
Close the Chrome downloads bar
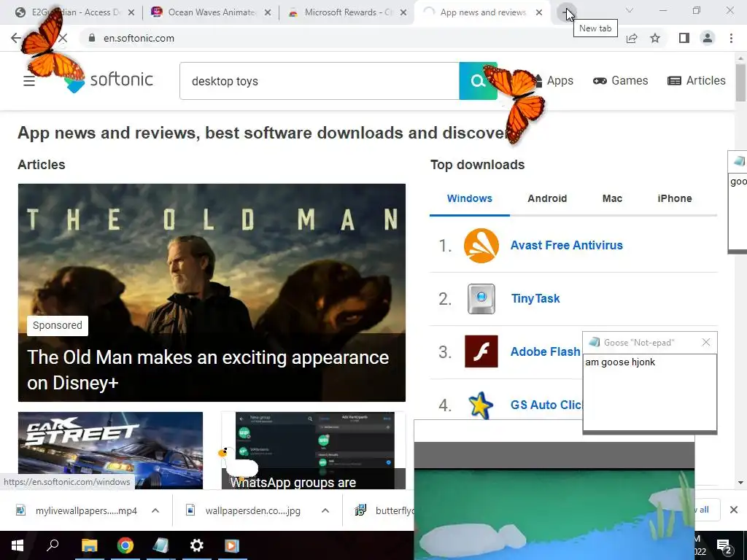point(734,510)
